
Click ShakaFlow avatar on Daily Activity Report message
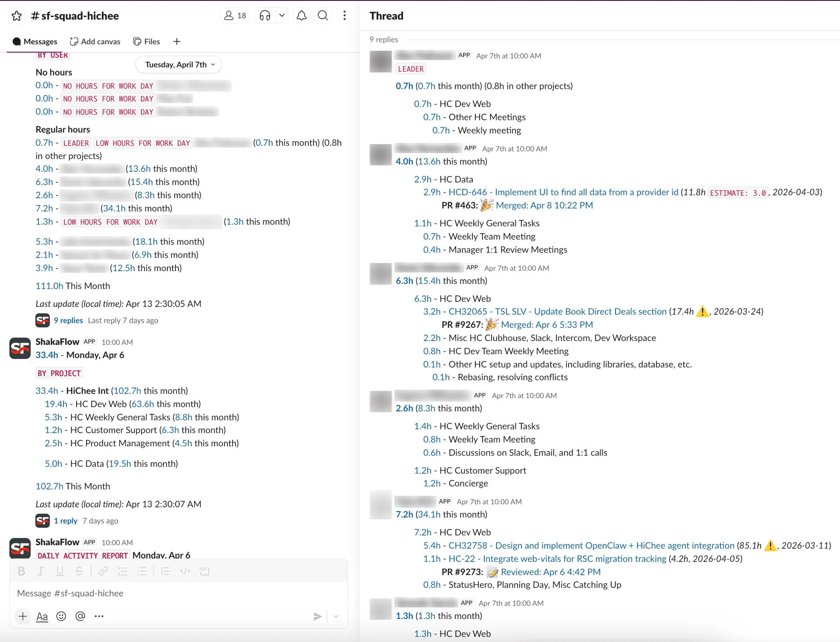click(x=20, y=548)
